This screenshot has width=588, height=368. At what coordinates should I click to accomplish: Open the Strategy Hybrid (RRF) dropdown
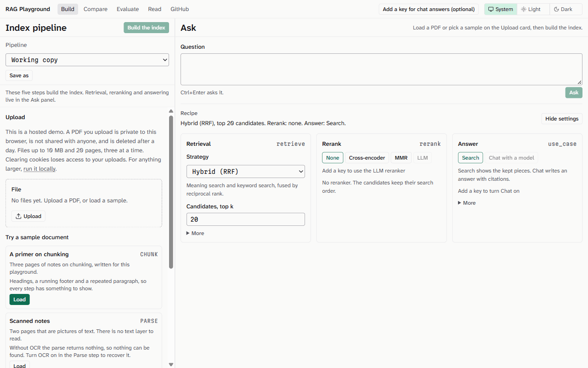pyautogui.click(x=246, y=172)
